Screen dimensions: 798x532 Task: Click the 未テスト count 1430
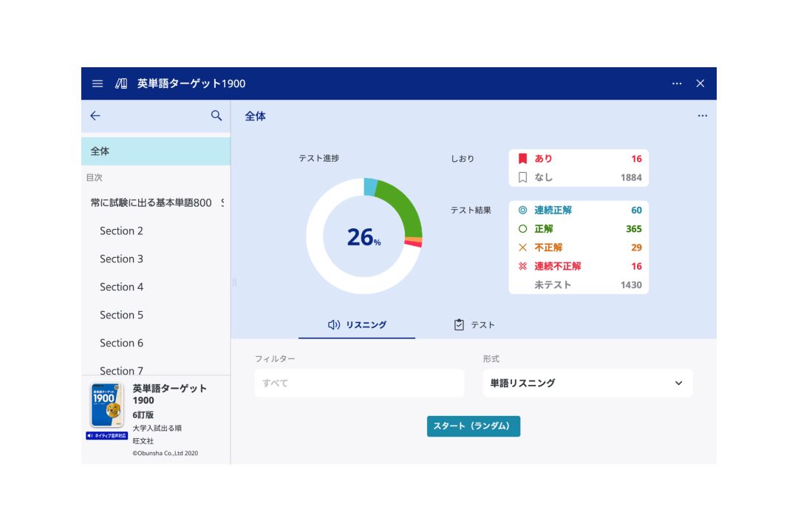coord(631,285)
